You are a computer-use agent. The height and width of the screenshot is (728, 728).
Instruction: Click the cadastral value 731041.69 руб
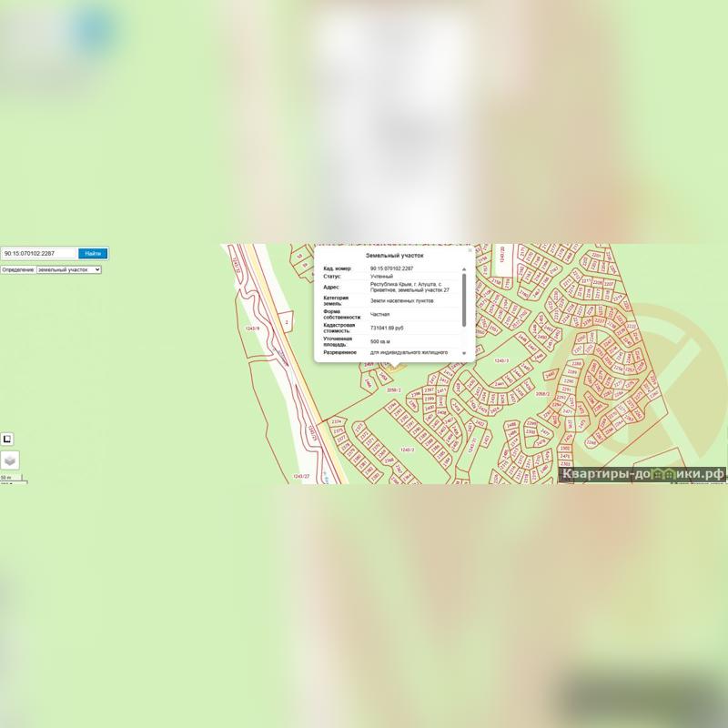click(x=387, y=327)
